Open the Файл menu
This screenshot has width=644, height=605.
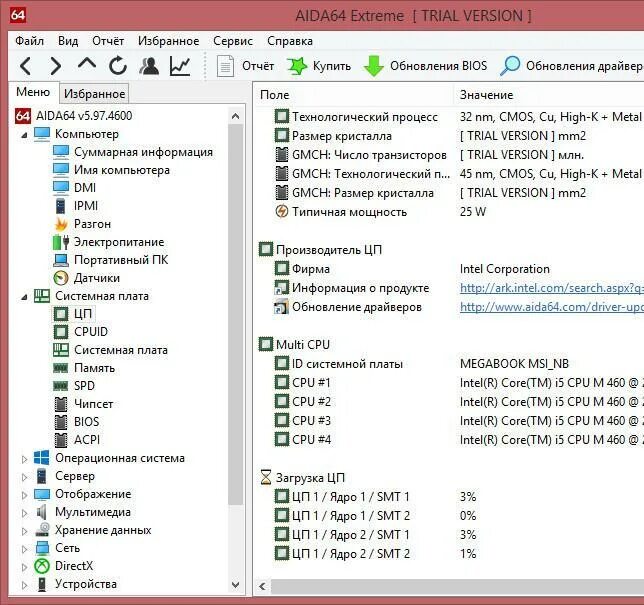coord(29,41)
